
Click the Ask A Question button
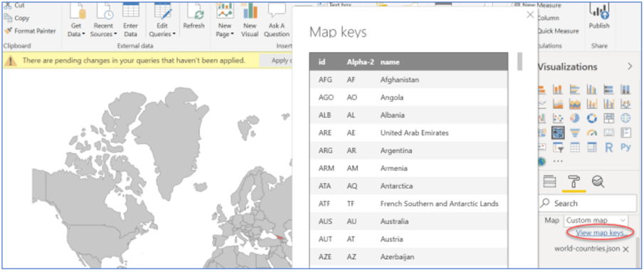tap(277, 19)
